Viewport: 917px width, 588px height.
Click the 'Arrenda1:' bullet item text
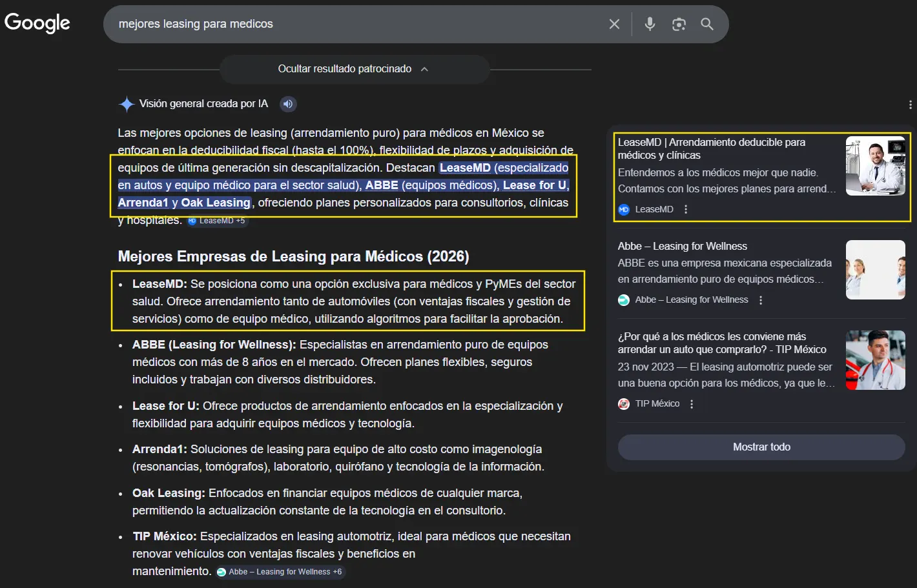[338, 458]
